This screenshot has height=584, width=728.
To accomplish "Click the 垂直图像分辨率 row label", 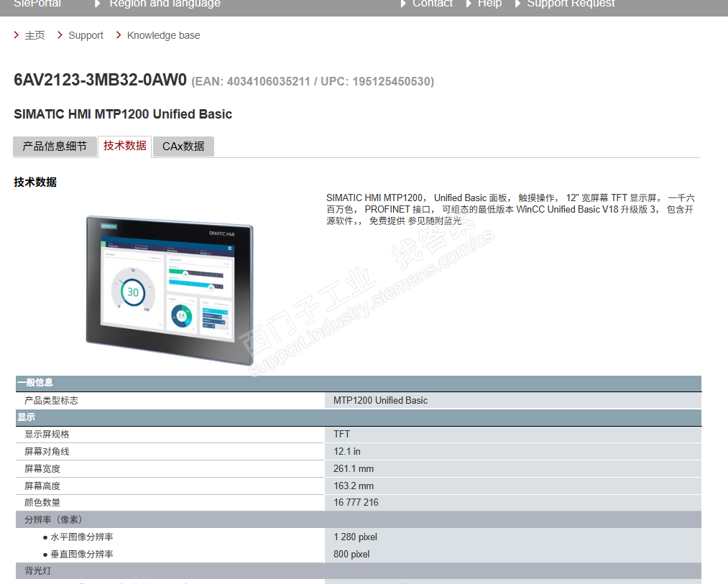I will [x=82, y=555].
